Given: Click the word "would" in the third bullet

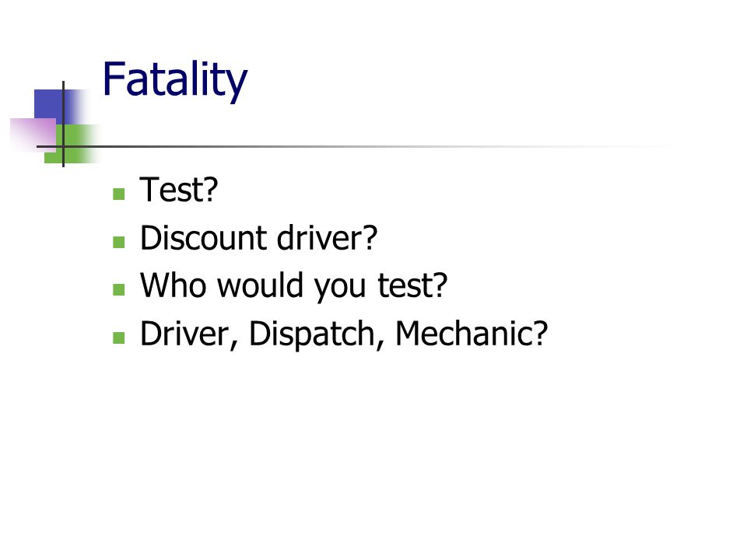Looking at the screenshot, I should pos(261,285).
